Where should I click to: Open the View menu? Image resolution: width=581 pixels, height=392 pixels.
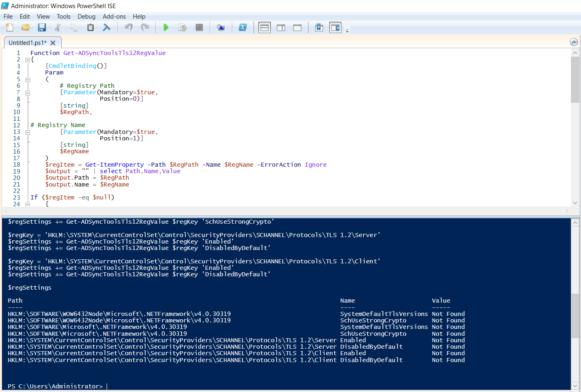pos(43,17)
